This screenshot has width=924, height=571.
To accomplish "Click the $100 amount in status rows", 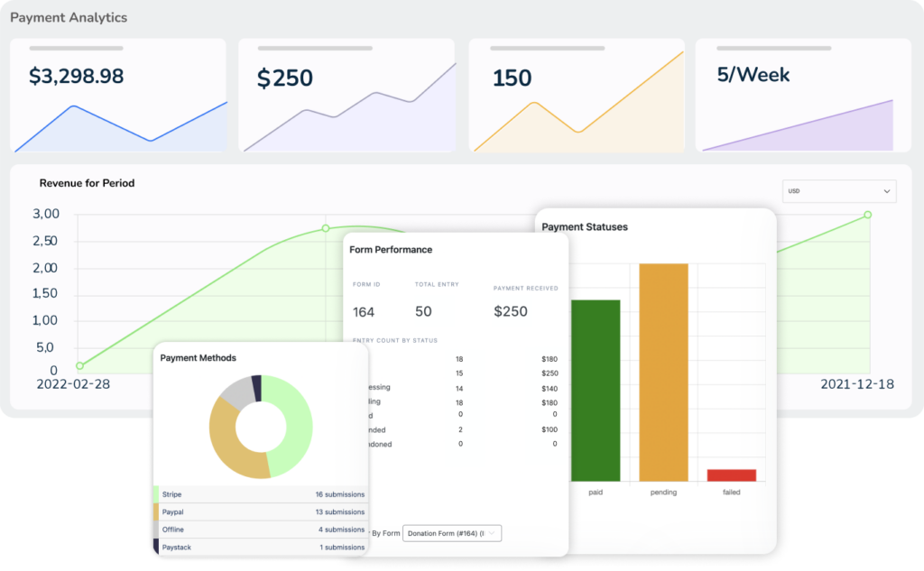I will pyautogui.click(x=550, y=429).
